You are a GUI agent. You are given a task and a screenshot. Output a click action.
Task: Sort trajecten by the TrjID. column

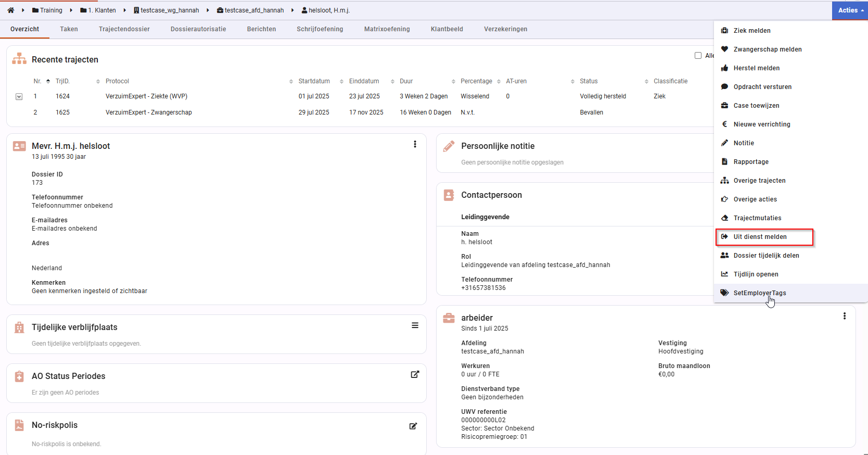tap(77, 81)
